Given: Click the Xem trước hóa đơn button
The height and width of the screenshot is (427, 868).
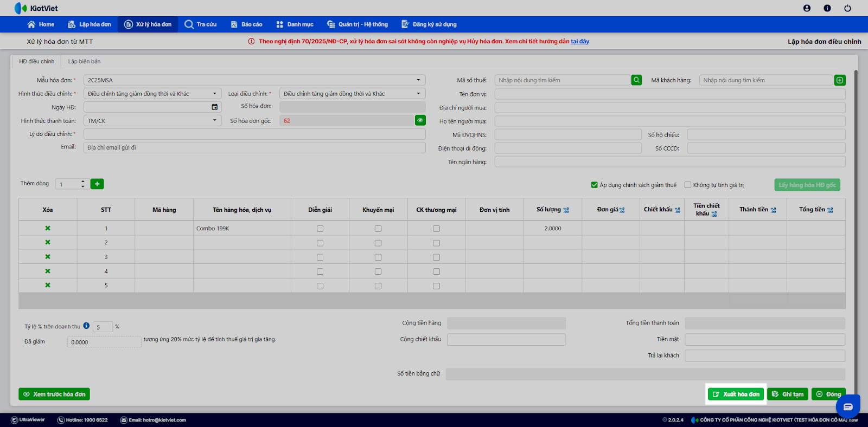Looking at the screenshot, I should tap(54, 394).
